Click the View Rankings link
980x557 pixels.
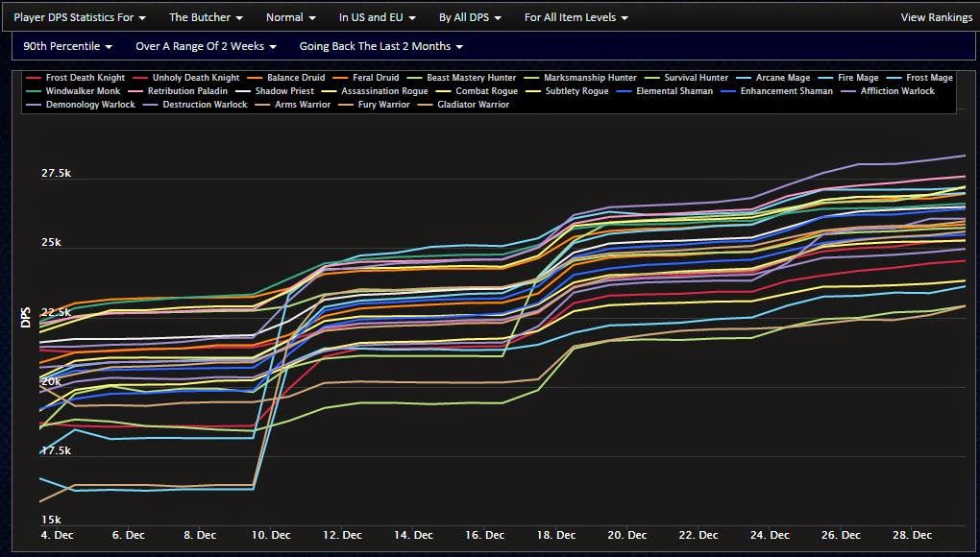click(x=936, y=17)
